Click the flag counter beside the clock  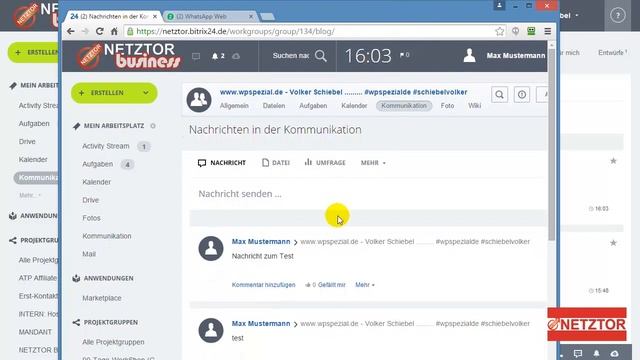404,55
